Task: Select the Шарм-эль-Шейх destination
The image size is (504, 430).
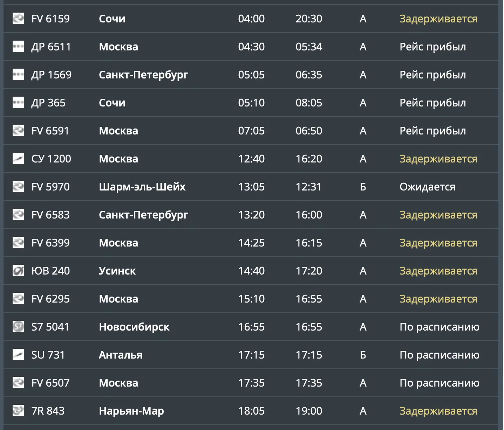Action: (x=142, y=187)
